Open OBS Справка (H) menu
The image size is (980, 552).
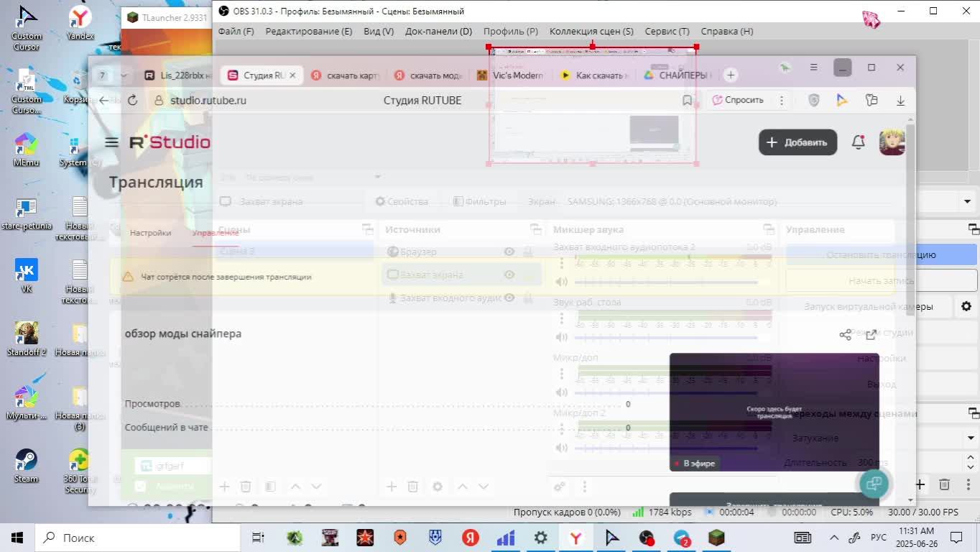(x=726, y=31)
